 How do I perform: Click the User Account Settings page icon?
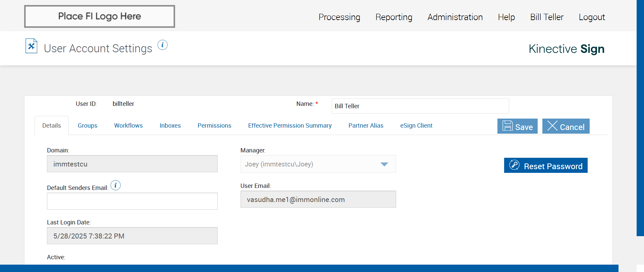[x=31, y=46]
